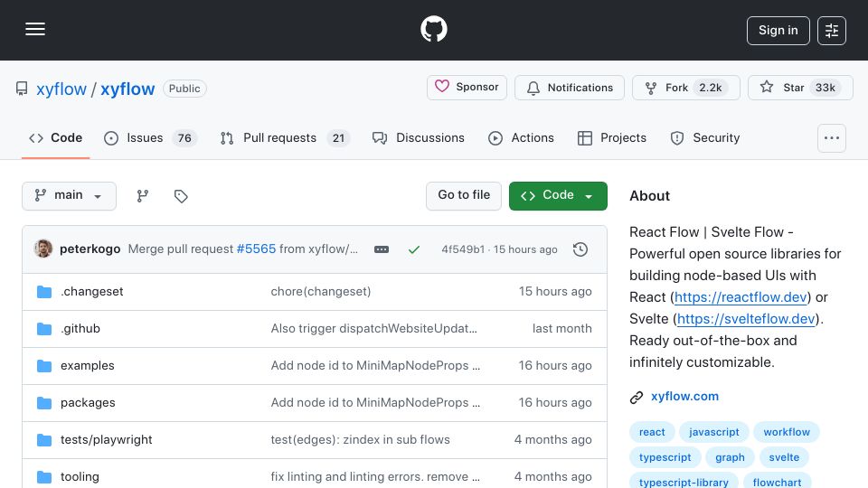Open commit 4f549b1
The width and height of the screenshot is (868, 488).
(463, 249)
